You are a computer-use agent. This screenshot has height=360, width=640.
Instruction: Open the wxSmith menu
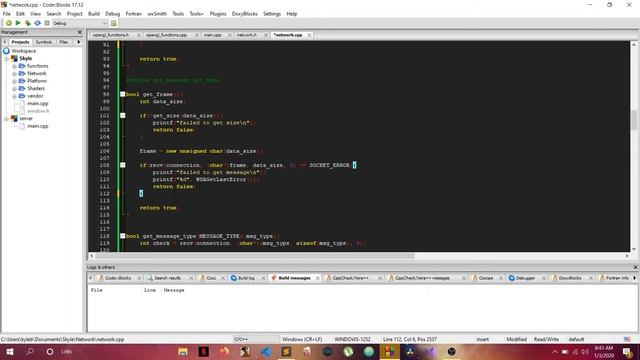click(157, 13)
